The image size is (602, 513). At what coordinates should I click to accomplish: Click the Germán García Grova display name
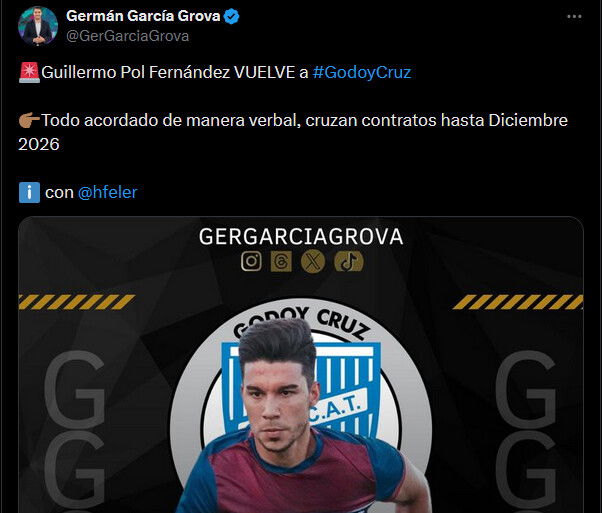[143, 16]
